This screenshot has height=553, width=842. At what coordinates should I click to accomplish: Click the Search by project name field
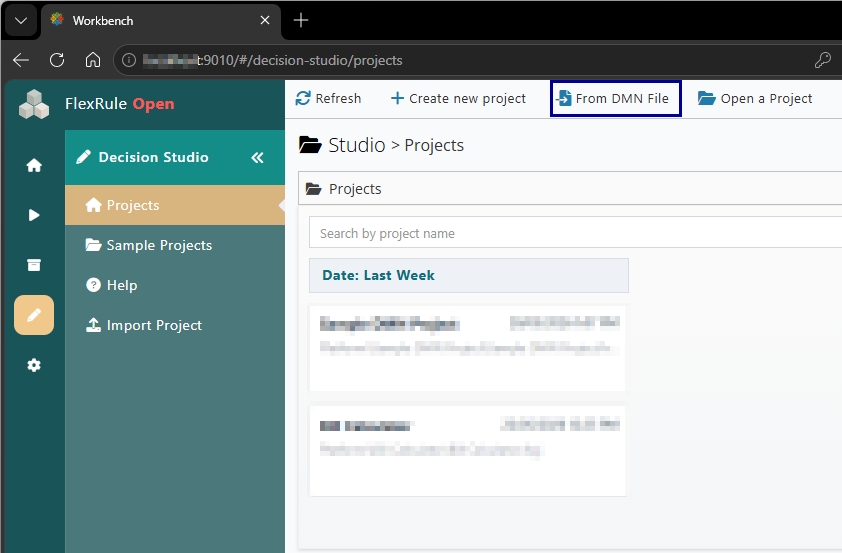tap(575, 233)
